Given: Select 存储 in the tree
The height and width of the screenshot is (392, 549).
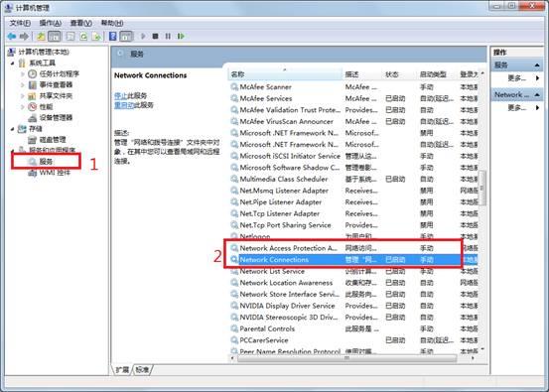Looking at the screenshot, I should pos(35,128).
